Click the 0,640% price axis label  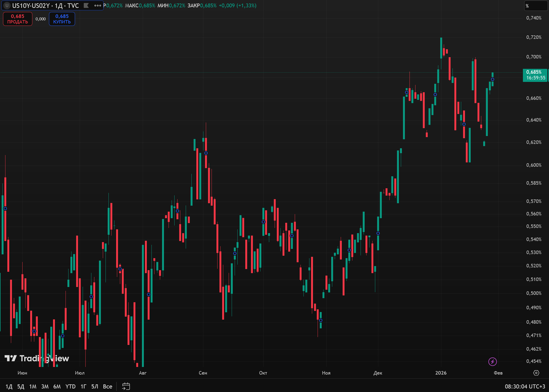(x=533, y=120)
